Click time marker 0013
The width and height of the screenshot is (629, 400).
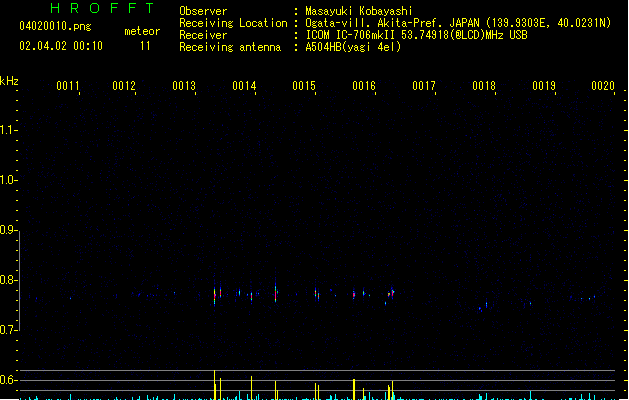coord(184,86)
